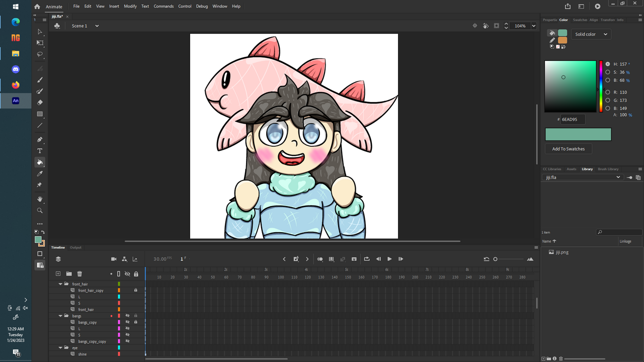Collapse the bangs layer folder
Image resolution: width=644 pixels, height=362 pixels.
tap(60, 316)
